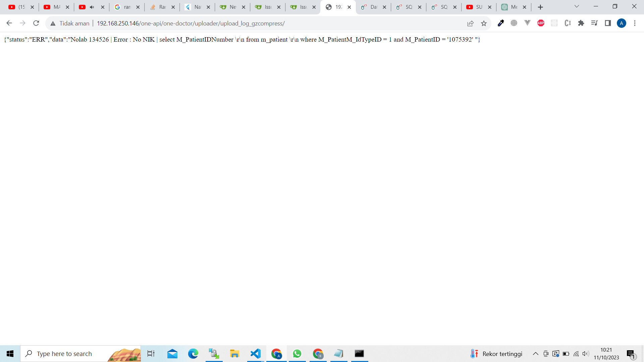Expand the tab search dropdown arrow
Screen dimensions: 644x362
[x=577, y=6]
